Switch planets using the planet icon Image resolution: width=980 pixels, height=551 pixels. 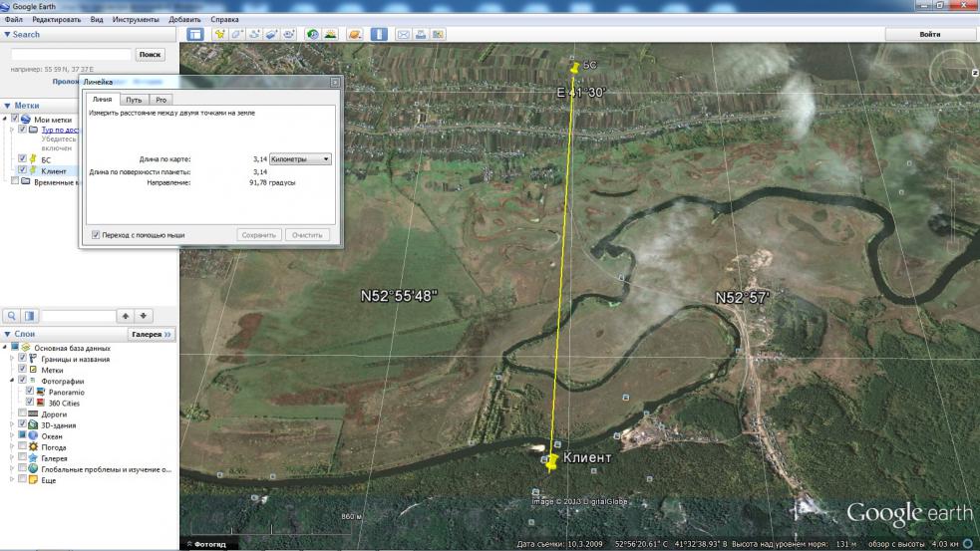pos(354,34)
